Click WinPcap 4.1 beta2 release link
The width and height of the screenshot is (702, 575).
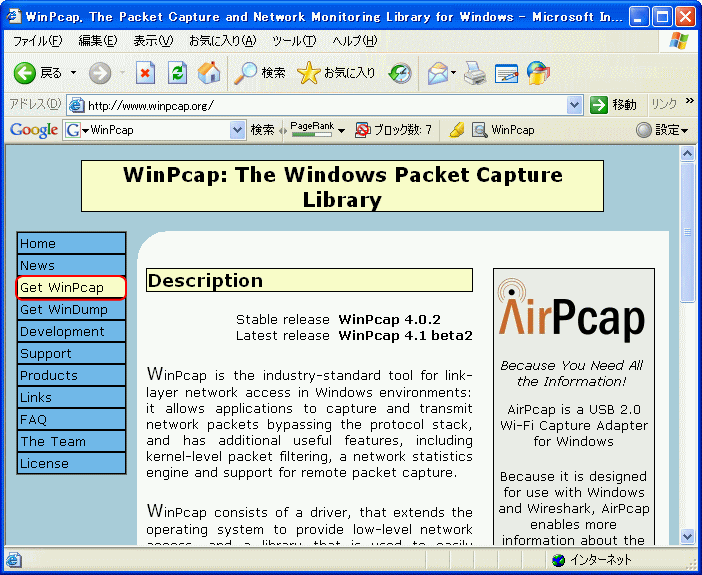pos(405,335)
